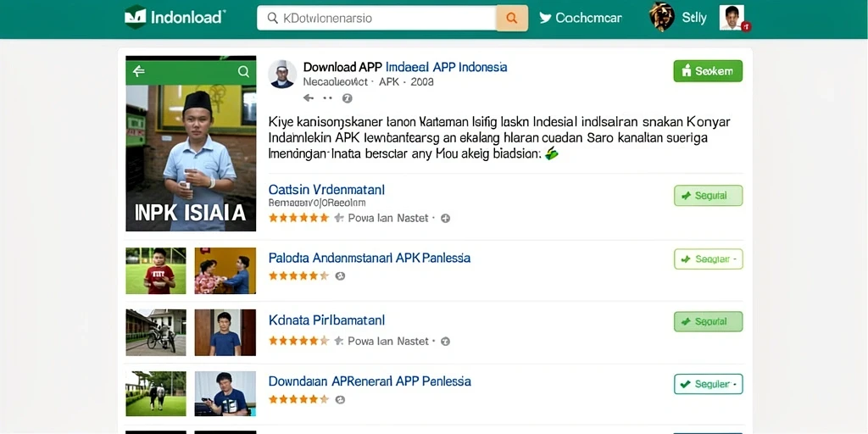868x434 pixels.
Task: Open Download APP Imdaeal APP Indonesia title
Action: point(405,67)
